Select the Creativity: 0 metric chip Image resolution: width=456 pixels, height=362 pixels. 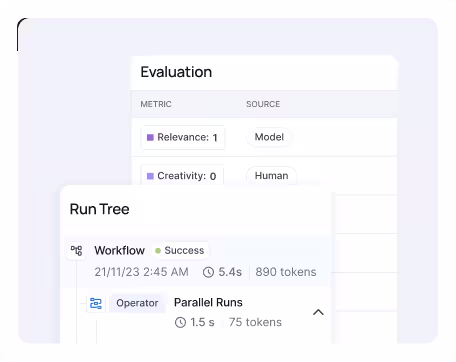click(x=182, y=176)
